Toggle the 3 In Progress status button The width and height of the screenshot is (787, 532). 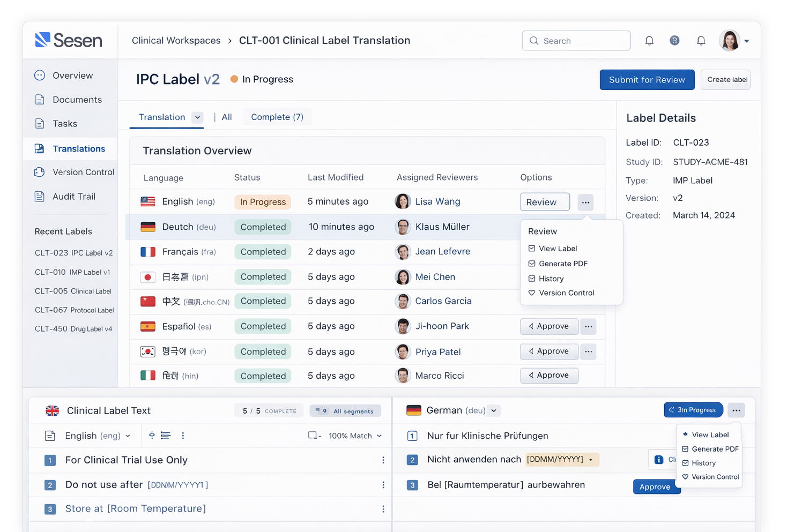point(693,410)
